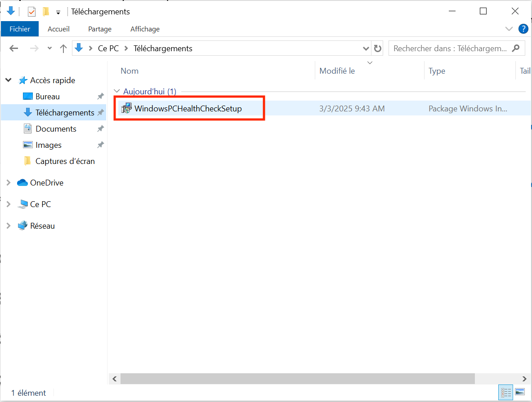
Task: Collapse the Aujourd'hui group
Action: 117,91
